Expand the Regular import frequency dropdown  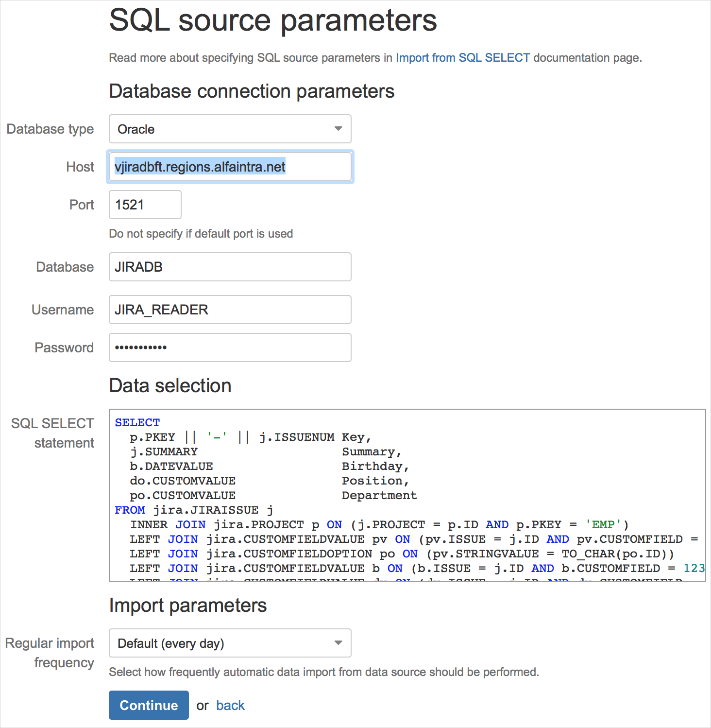(230, 643)
